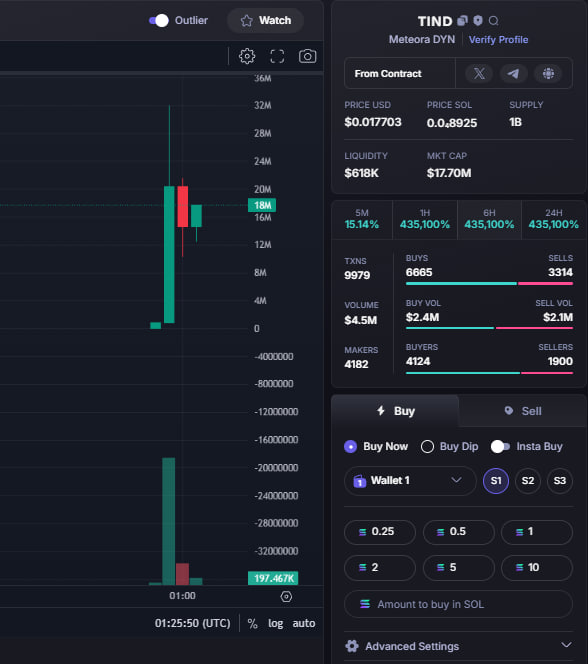Switch to the Sell tab

point(523,411)
